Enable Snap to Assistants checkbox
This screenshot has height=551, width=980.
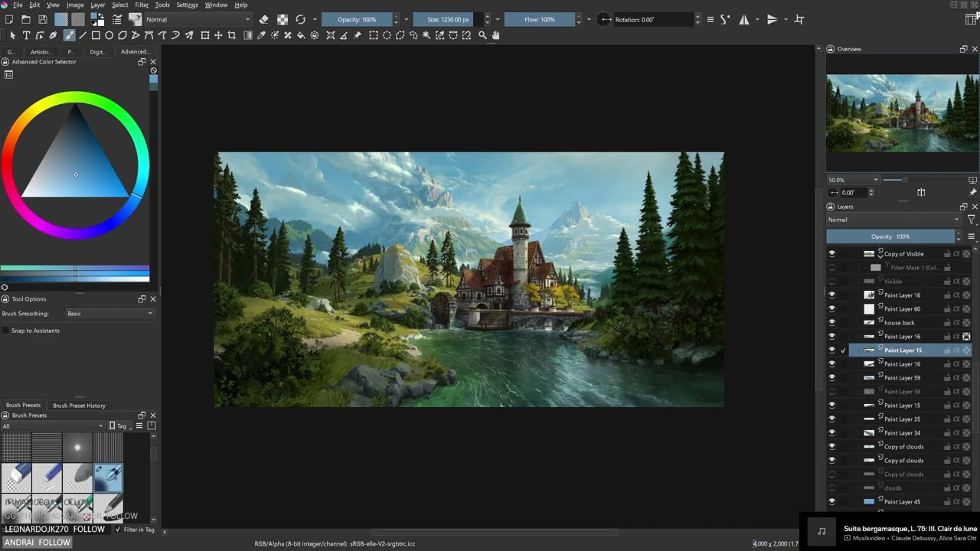(x=6, y=331)
